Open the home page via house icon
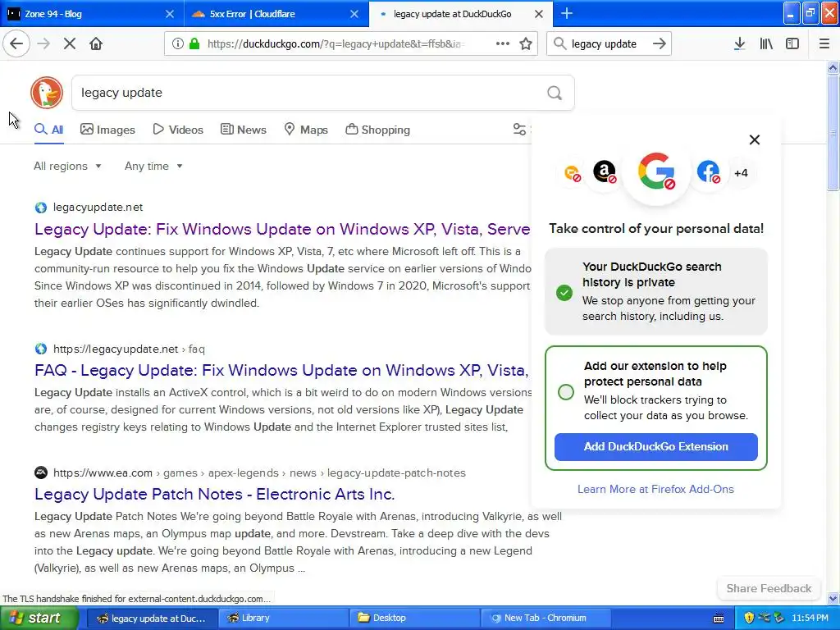Screen dimensions: 840x630 96,44
